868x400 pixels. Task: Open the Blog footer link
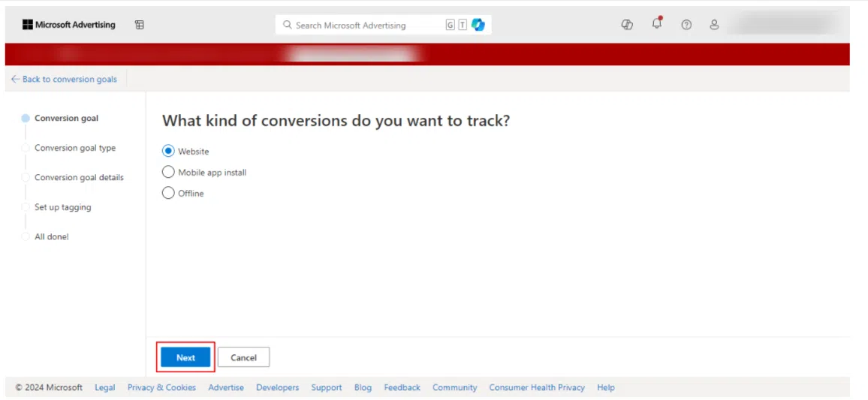click(363, 387)
